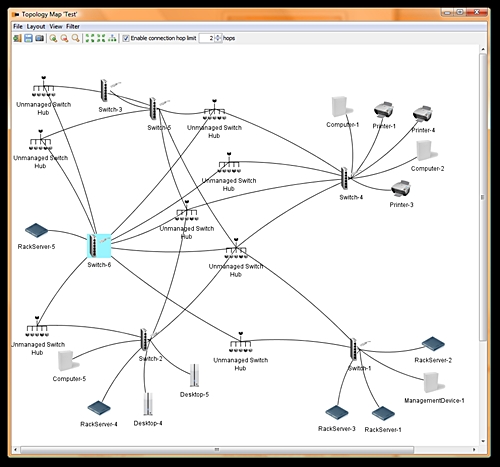Click the camera snapshot toolbar icon
Image resolution: width=500 pixels, height=467 pixels.
click(x=39, y=38)
